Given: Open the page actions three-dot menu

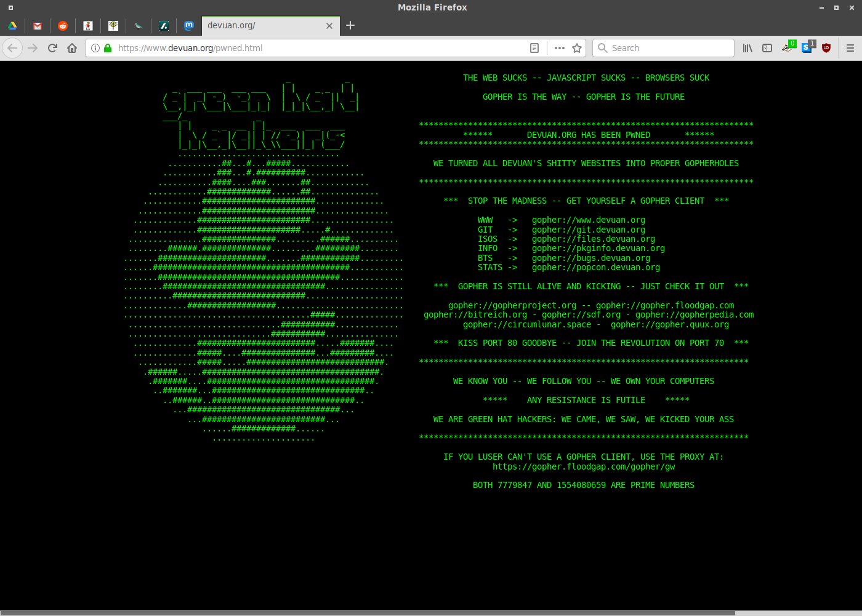Looking at the screenshot, I should 560,48.
